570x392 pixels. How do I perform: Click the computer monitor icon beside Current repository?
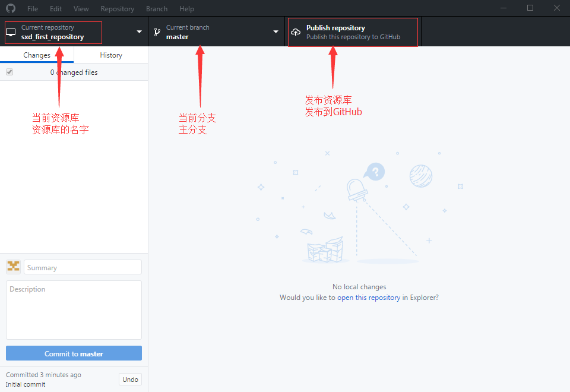[x=11, y=32]
